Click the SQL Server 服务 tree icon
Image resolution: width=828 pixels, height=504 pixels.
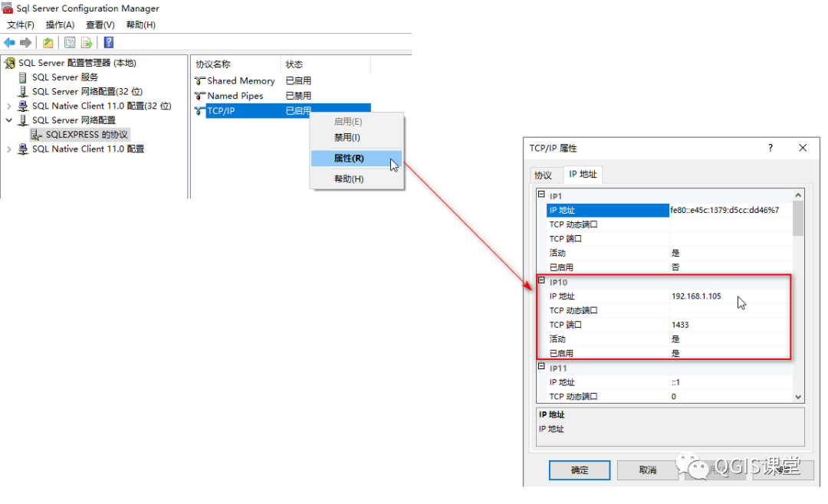[23, 77]
